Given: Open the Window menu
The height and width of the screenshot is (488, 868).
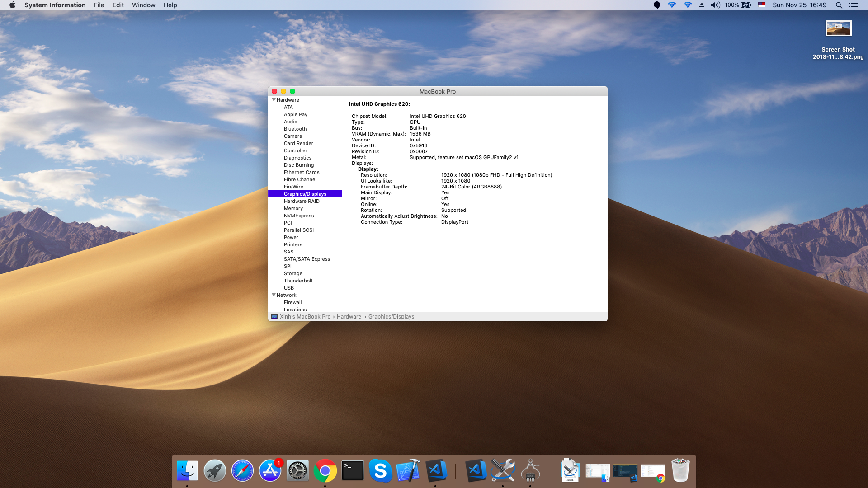Looking at the screenshot, I should pyautogui.click(x=143, y=5).
